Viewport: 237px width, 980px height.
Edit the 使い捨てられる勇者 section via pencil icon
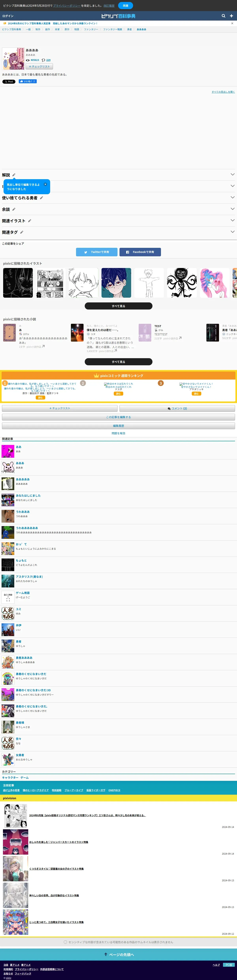(41, 198)
